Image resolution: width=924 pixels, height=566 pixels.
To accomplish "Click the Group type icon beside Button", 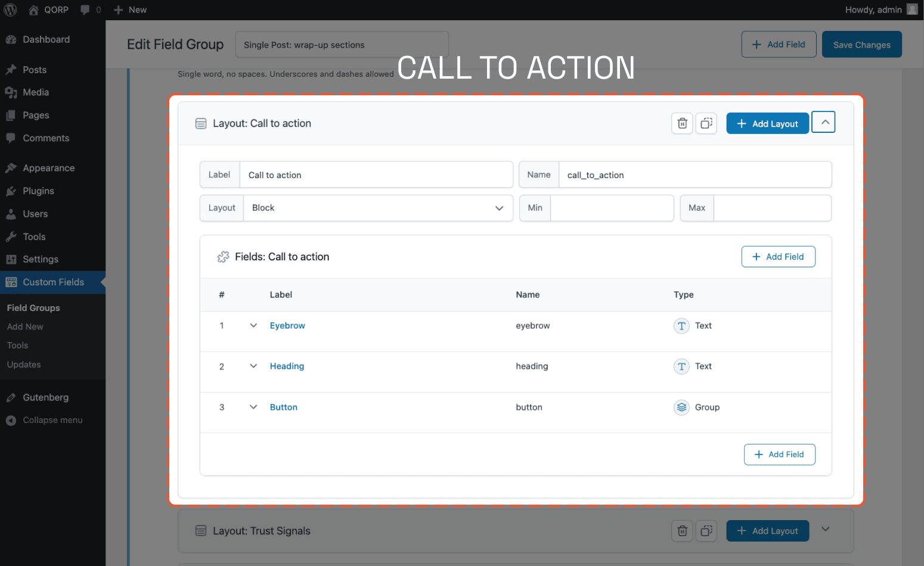I will coord(681,407).
